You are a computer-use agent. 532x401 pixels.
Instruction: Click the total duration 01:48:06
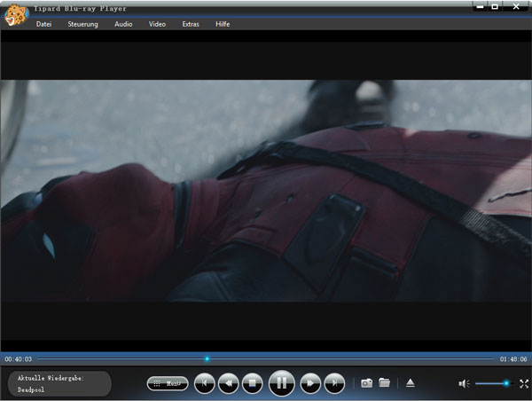[513, 359]
